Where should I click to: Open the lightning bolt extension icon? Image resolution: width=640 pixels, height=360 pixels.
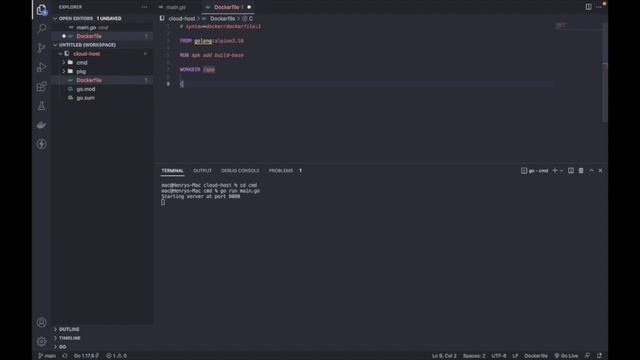41,144
